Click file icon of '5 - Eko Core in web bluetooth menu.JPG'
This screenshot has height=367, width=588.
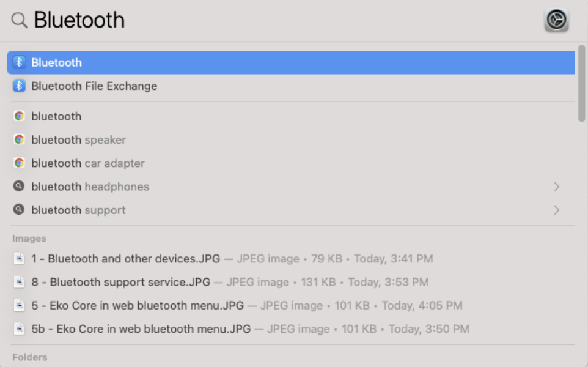pyautogui.click(x=19, y=305)
